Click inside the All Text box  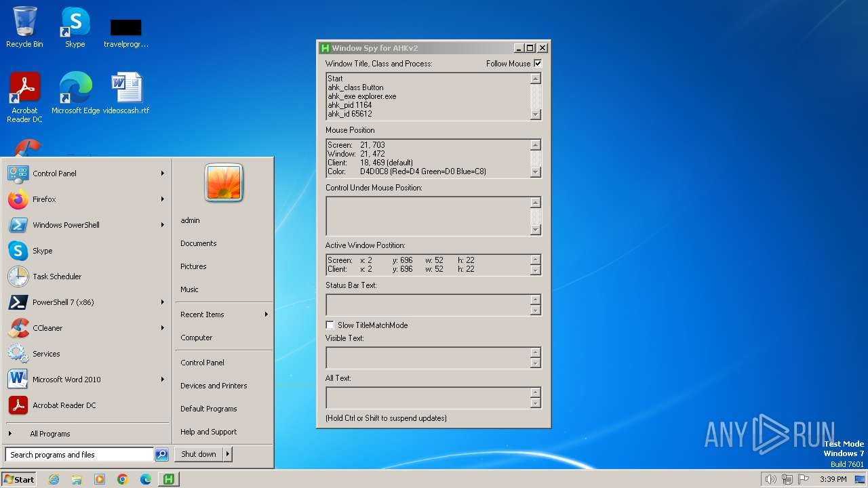coord(428,398)
